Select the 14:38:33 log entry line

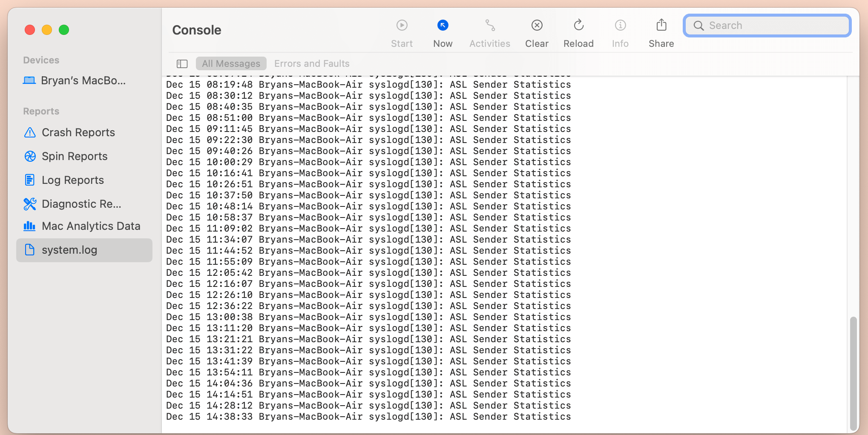(368, 417)
